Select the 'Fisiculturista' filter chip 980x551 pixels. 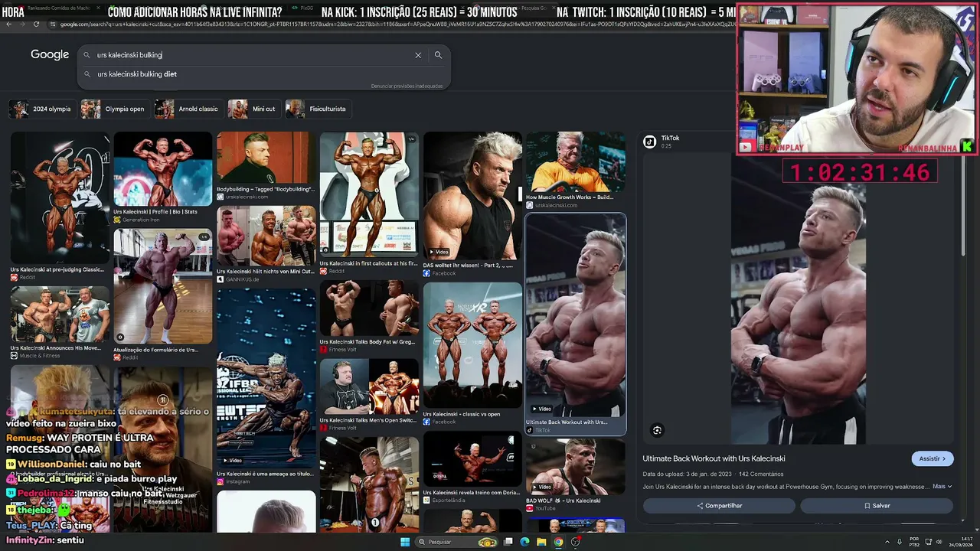point(317,109)
